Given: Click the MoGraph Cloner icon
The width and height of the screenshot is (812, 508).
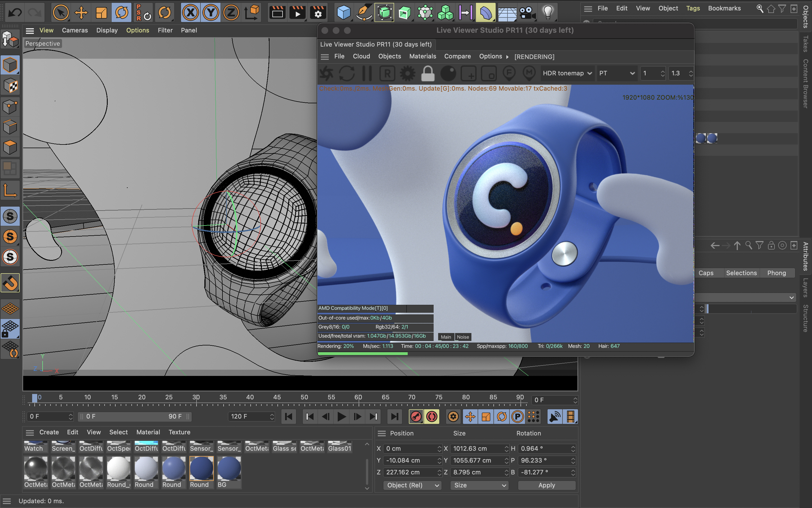Looking at the screenshot, I should 445,13.
